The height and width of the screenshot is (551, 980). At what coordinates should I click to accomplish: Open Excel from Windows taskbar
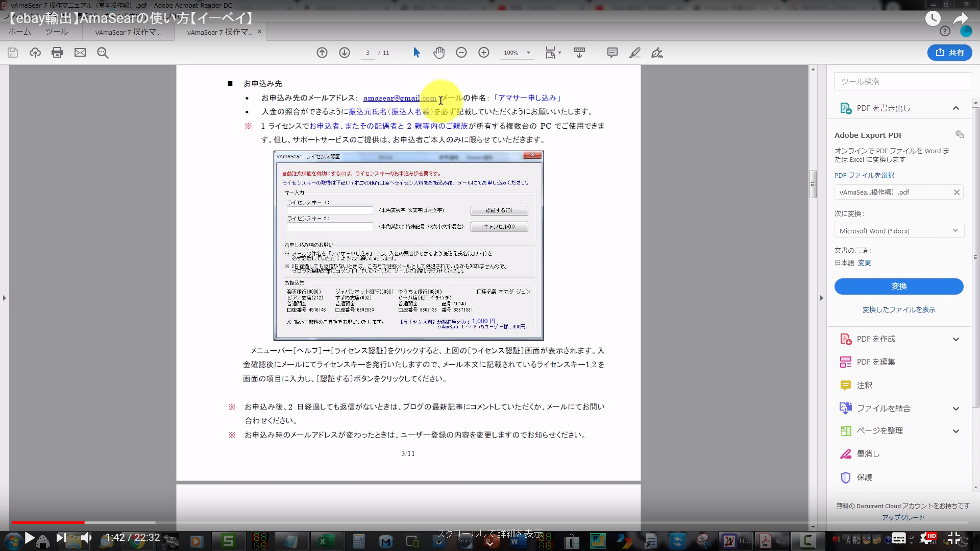(323, 541)
